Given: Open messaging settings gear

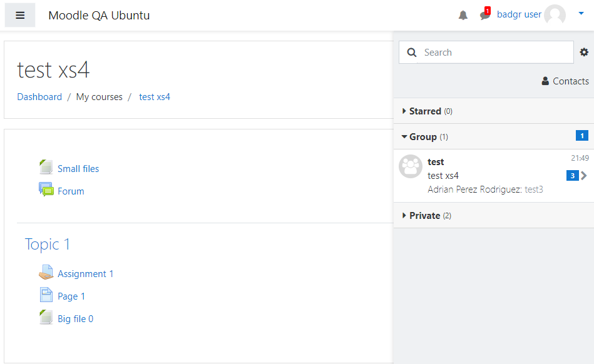Looking at the screenshot, I should [584, 52].
